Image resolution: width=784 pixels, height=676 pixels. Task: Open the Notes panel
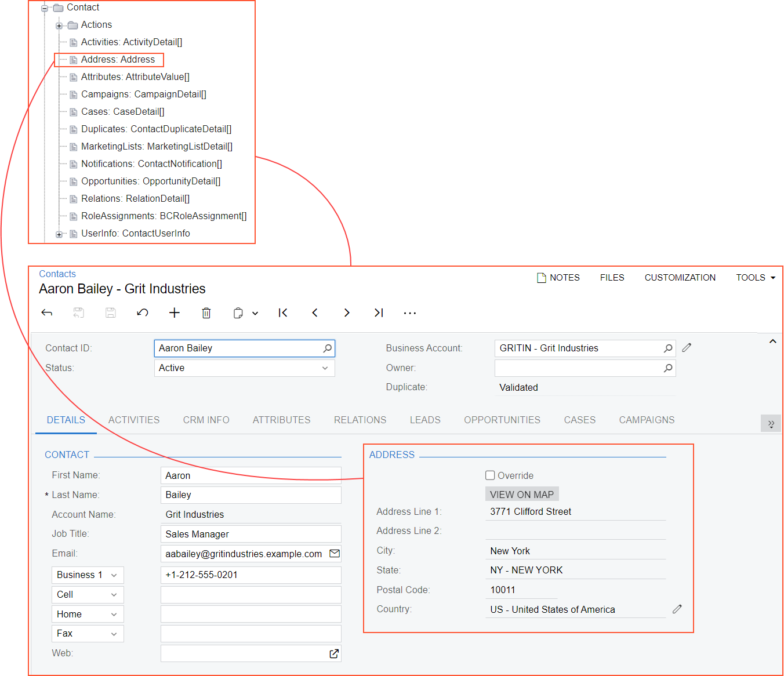point(558,278)
